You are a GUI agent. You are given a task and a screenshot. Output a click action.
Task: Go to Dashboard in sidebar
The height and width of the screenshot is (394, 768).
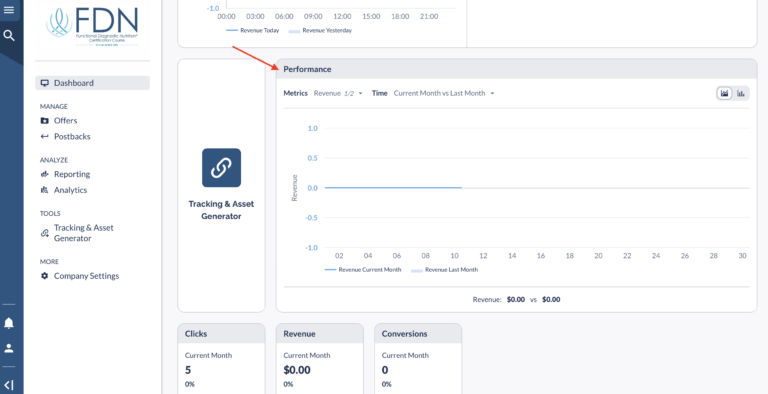click(93, 83)
